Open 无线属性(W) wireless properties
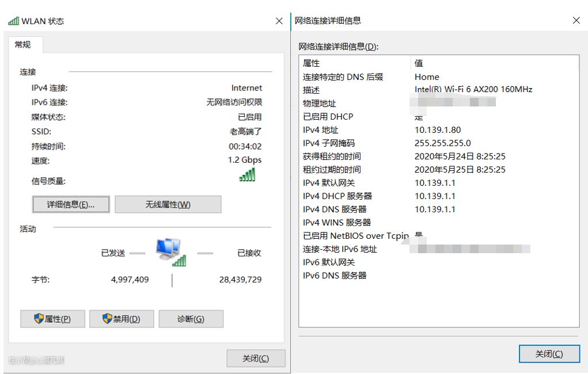The width and height of the screenshot is (588, 374). click(168, 204)
